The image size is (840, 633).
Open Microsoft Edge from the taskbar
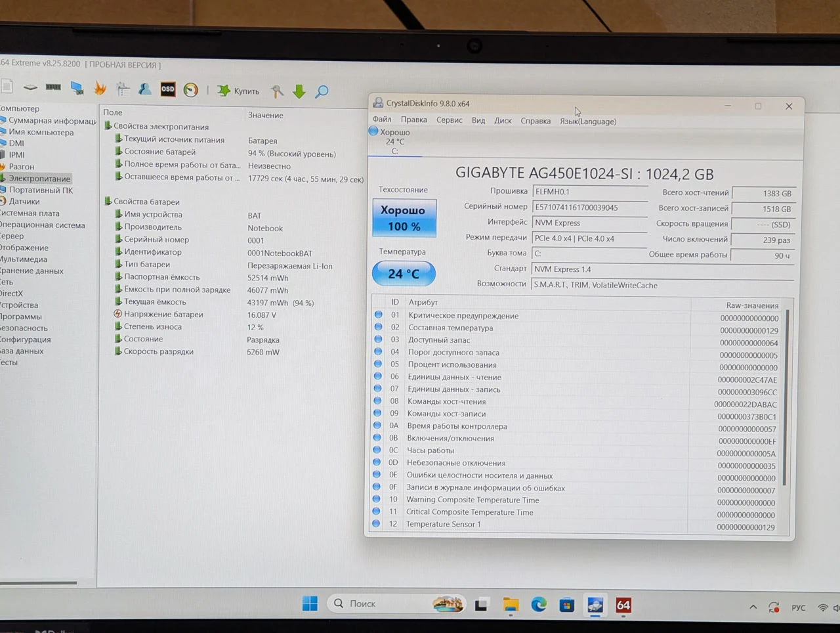tap(539, 605)
